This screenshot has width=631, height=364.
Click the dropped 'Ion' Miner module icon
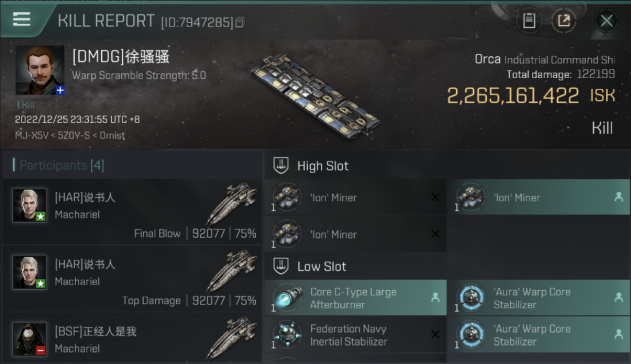(x=471, y=197)
